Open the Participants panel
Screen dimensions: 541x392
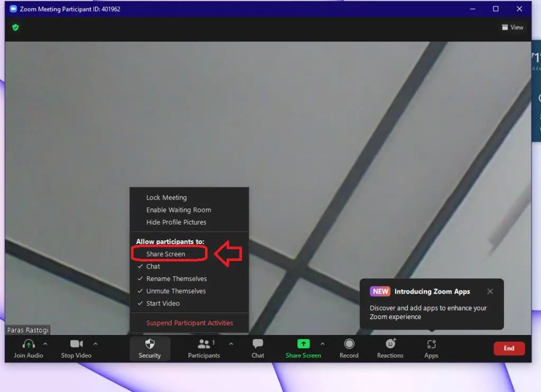tap(203, 349)
